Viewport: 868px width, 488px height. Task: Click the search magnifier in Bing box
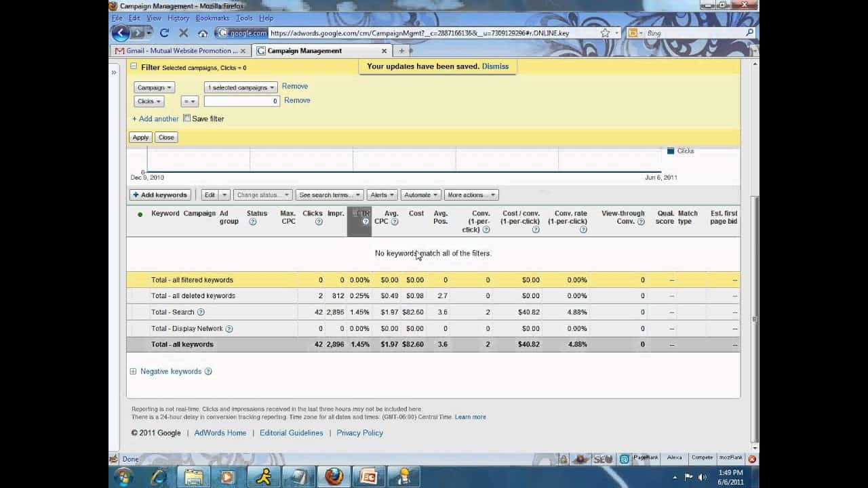749,33
